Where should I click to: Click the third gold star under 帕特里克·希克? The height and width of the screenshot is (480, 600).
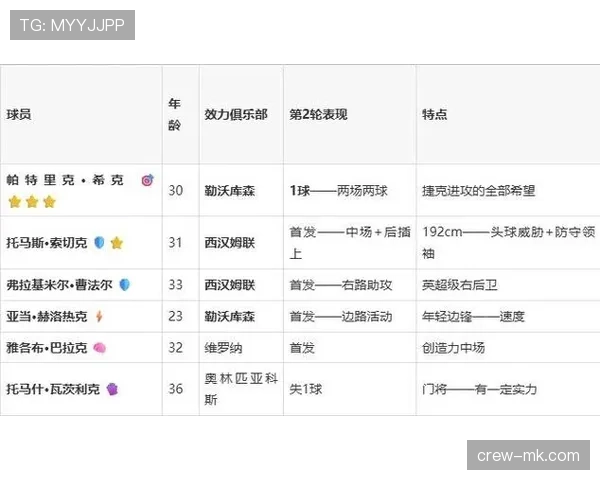coord(49,201)
